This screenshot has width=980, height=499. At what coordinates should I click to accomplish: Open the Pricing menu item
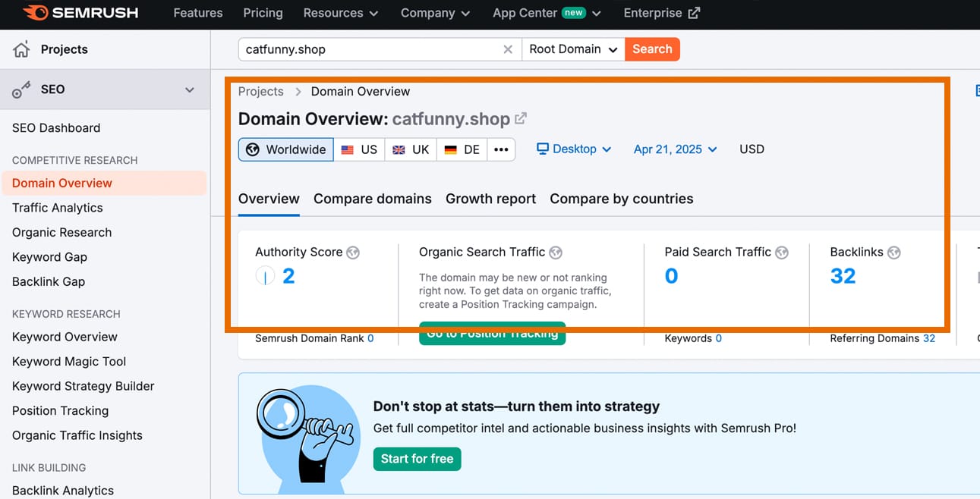(x=263, y=13)
